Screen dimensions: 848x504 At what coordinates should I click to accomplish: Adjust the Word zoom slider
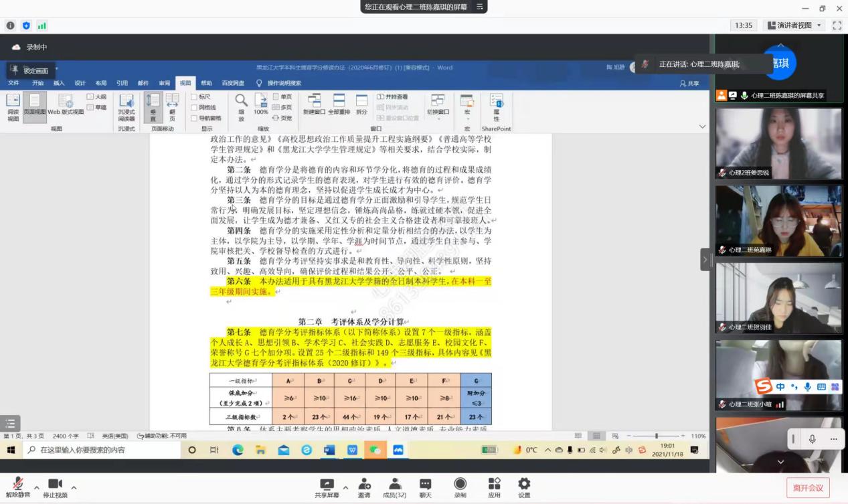click(657, 436)
